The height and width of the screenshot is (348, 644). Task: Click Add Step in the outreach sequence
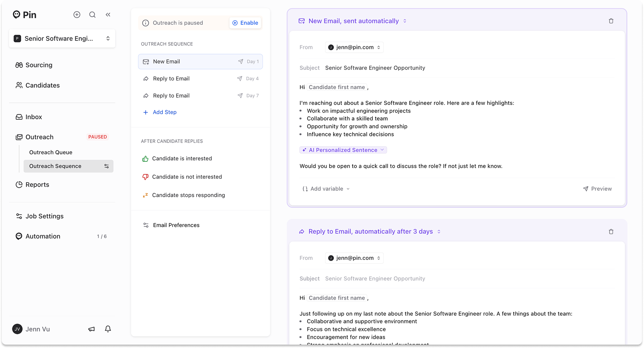164,112
